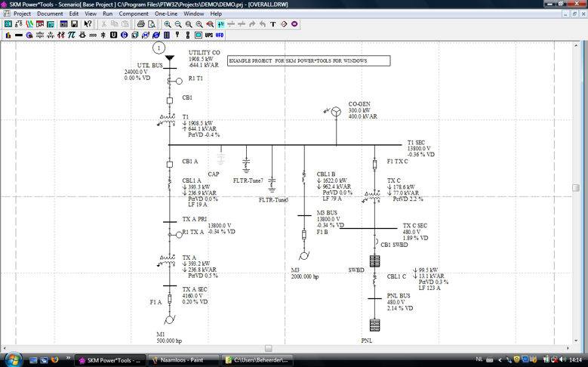Click the context Help pointer icon
Screen dimensions: 588x367
pos(88,24)
